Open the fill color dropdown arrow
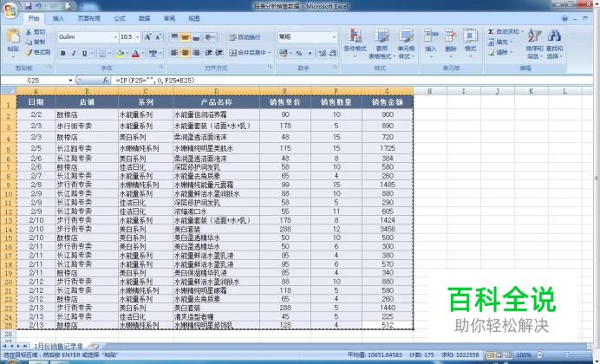600x364 pixels. click(x=127, y=54)
